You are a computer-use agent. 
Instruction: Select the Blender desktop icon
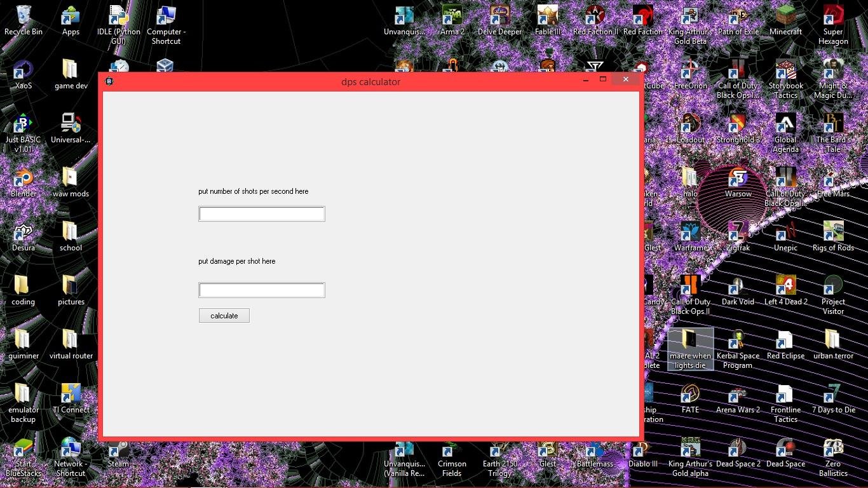coord(24,182)
